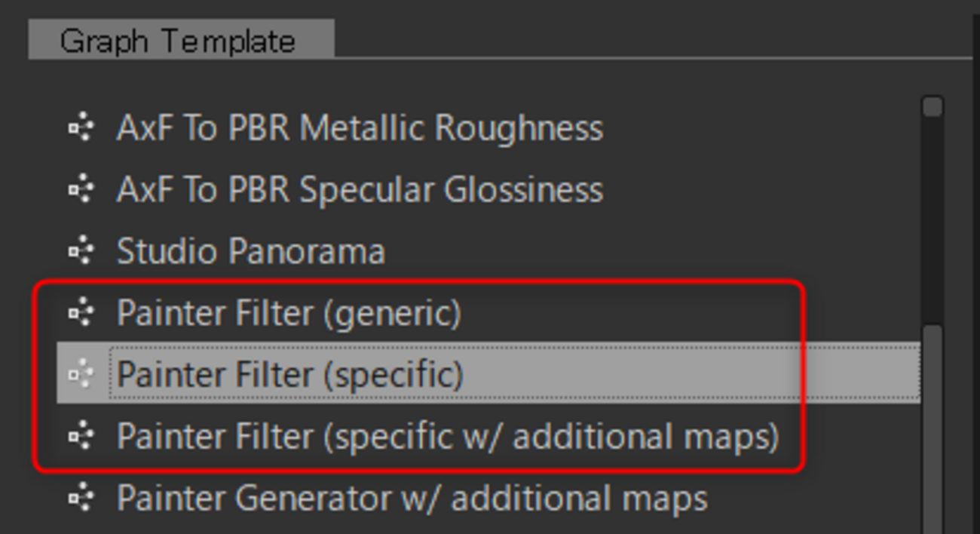Click the AxF To PBR Metallic Roughness graph icon
This screenshot has width=980, height=534.
(80, 128)
